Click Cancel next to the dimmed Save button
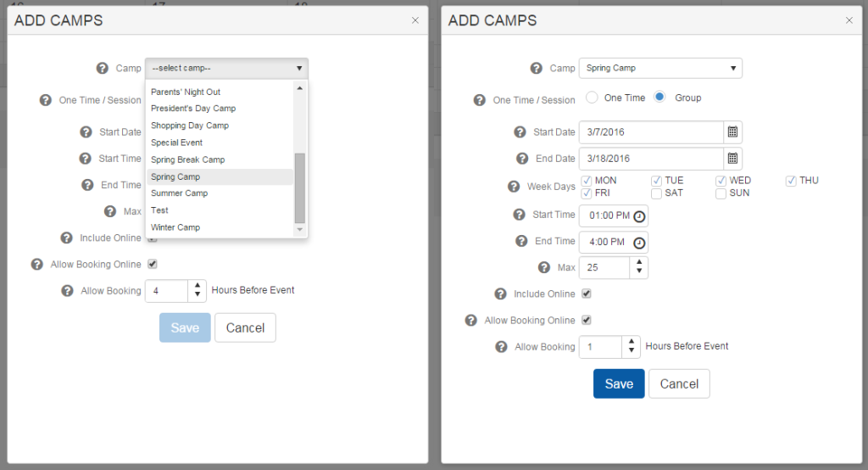The height and width of the screenshot is (470, 868). pyautogui.click(x=245, y=328)
